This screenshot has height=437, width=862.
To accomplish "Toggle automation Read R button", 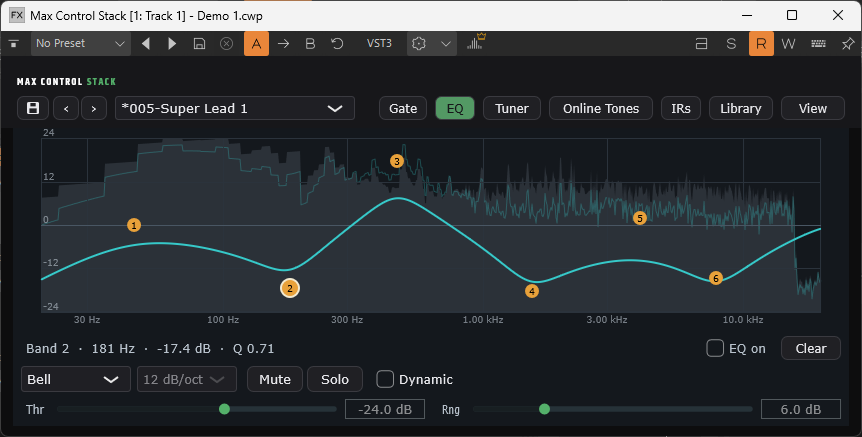I will point(761,43).
